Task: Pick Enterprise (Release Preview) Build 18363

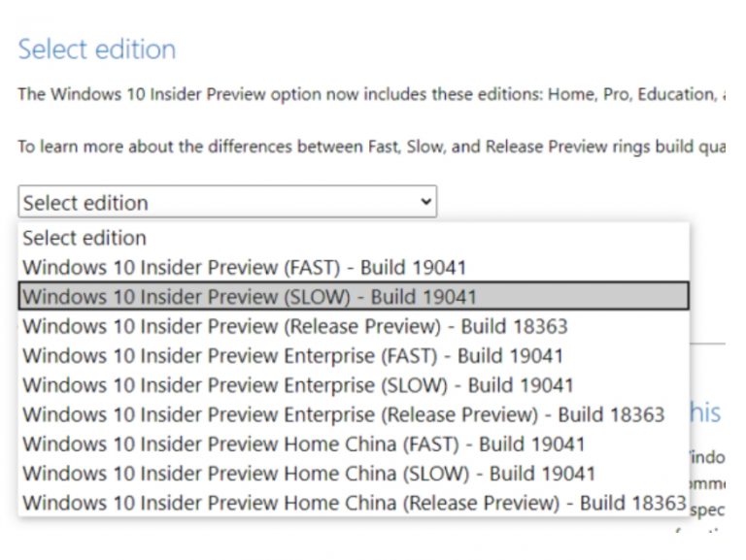Action: pyautogui.click(x=343, y=414)
